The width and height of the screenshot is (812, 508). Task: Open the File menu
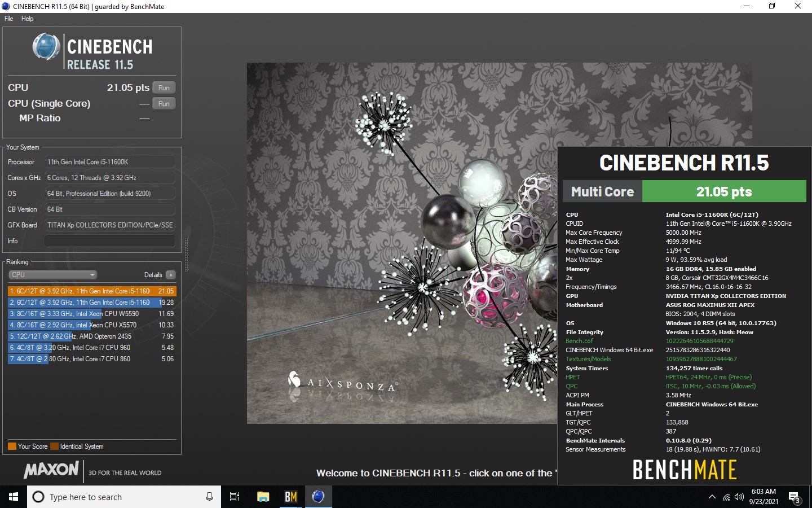[9, 19]
